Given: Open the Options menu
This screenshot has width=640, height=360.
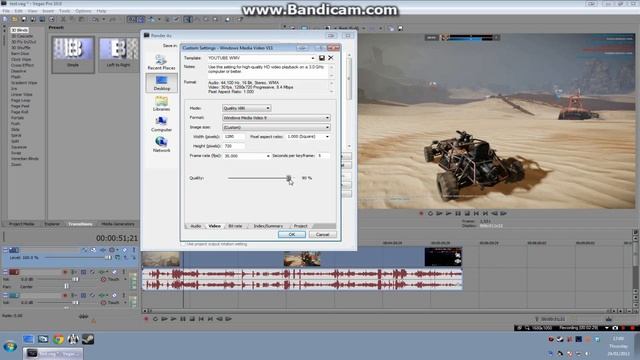Looking at the screenshot, I should pos(83,11).
